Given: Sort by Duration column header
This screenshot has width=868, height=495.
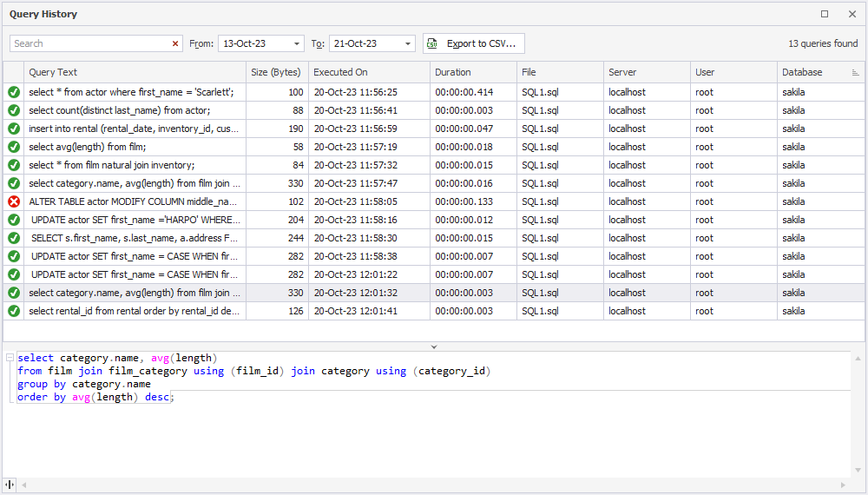Looking at the screenshot, I should pos(473,73).
